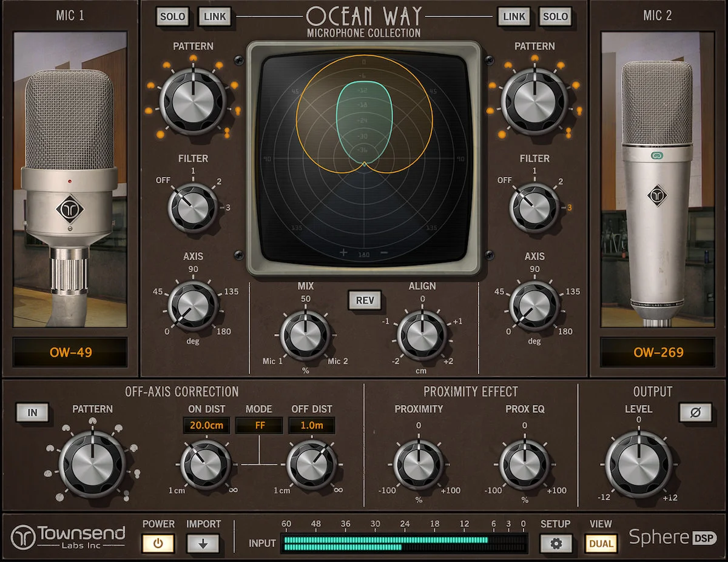Viewport: 728px width, 562px height.
Task: Toggle Mic 2 LINK button
Action: [514, 16]
